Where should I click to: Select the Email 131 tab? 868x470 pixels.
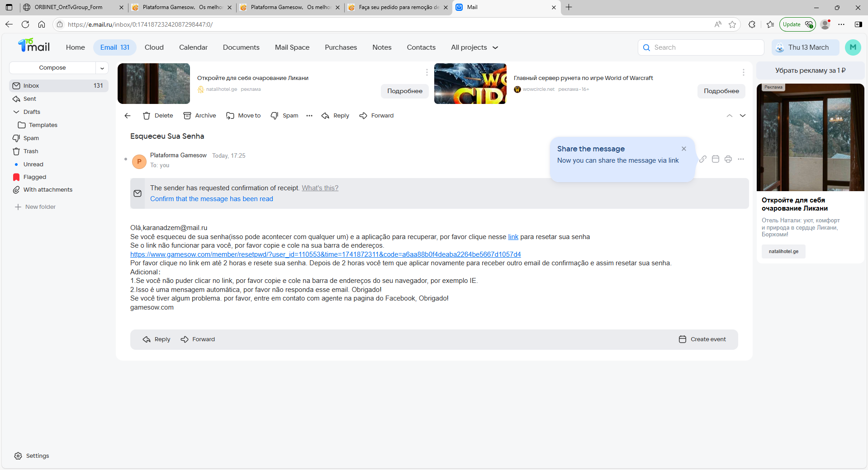click(115, 47)
